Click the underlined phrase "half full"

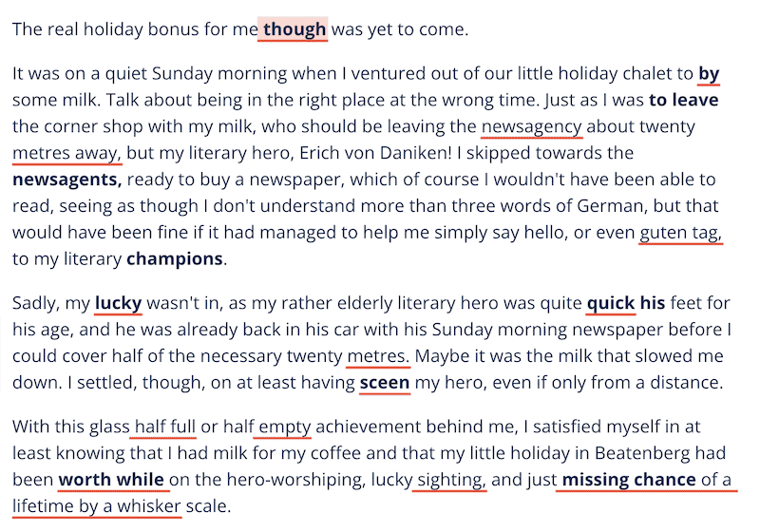click(x=164, y=427)
